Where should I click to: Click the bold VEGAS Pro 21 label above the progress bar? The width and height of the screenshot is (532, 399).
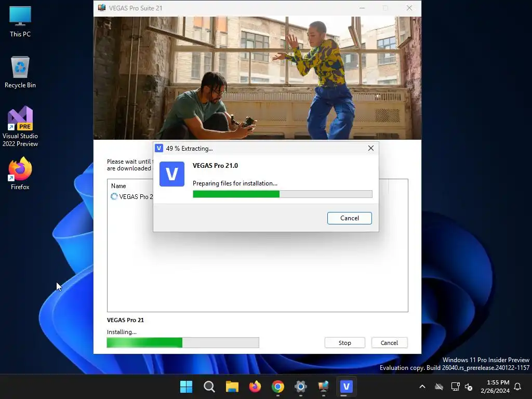coord(125,320)
